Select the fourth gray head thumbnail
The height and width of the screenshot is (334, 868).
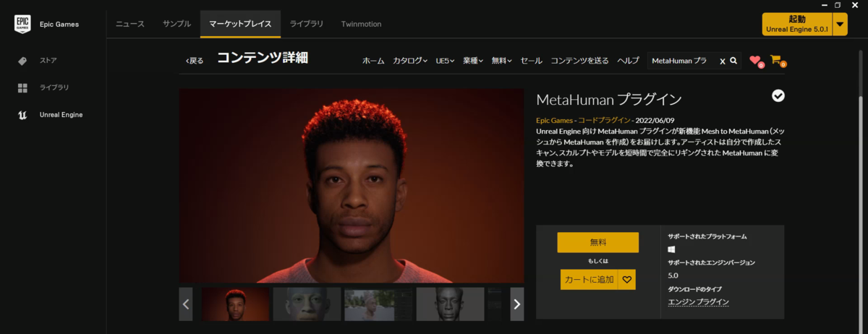pos(450,304)
